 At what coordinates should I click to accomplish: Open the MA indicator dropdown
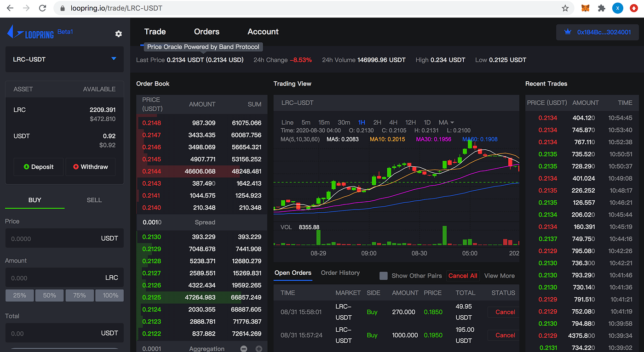pyautogui.click(x=446, y=122)
